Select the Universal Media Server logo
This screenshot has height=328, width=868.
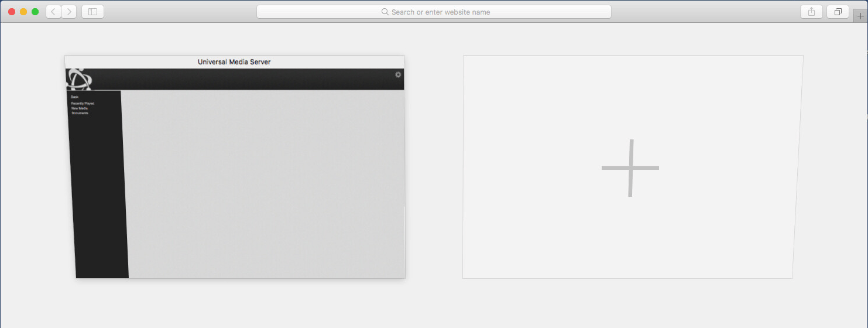coord(78,79)
